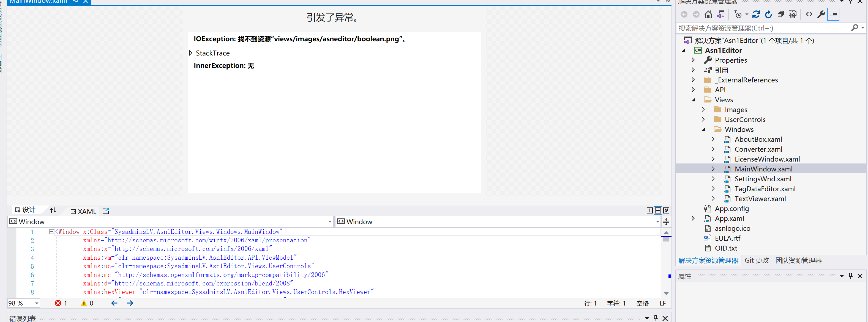Click the swap panes arrows icon
Image resolution: width=868 pixels, height=322 pixels.
(x=53, y=210)
